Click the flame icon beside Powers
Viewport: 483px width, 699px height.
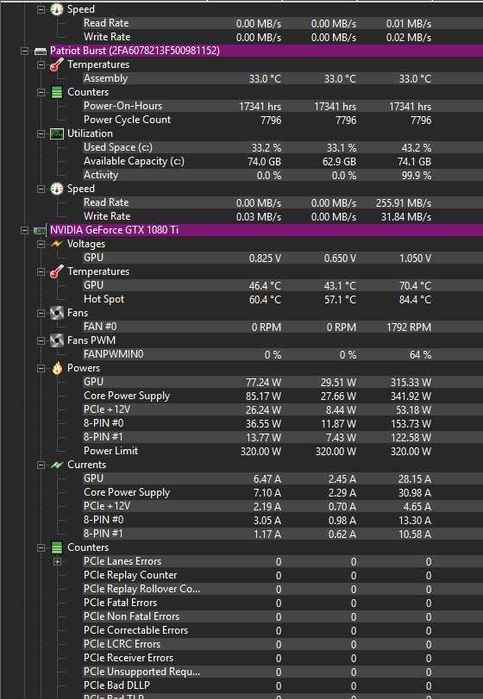57,368
